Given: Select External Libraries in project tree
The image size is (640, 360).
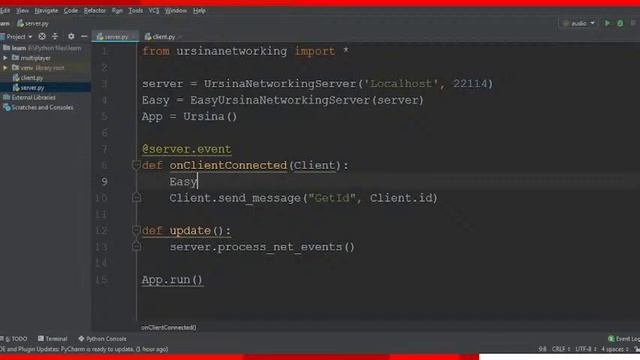Looking at the screenshot, I should [29, 98].
